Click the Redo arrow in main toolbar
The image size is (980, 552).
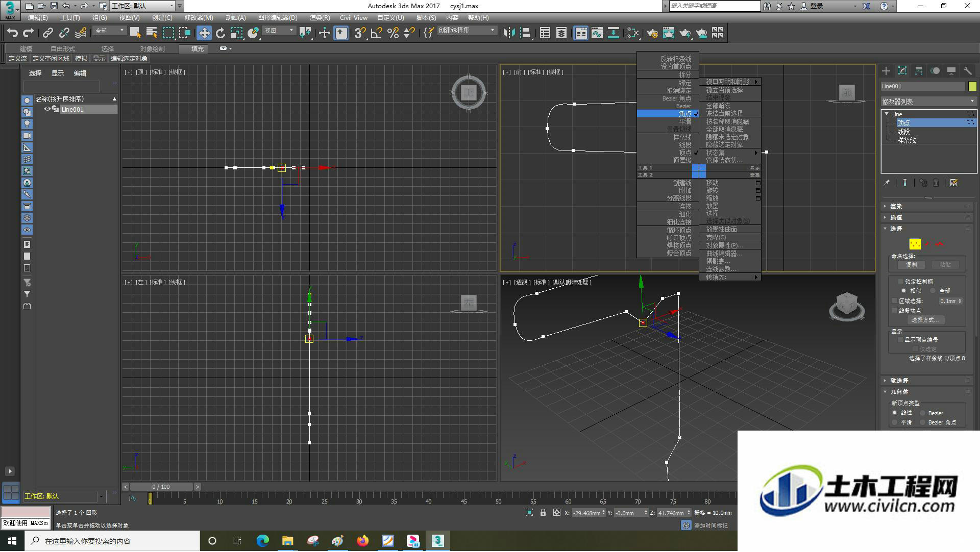click(x=29, y=33)
